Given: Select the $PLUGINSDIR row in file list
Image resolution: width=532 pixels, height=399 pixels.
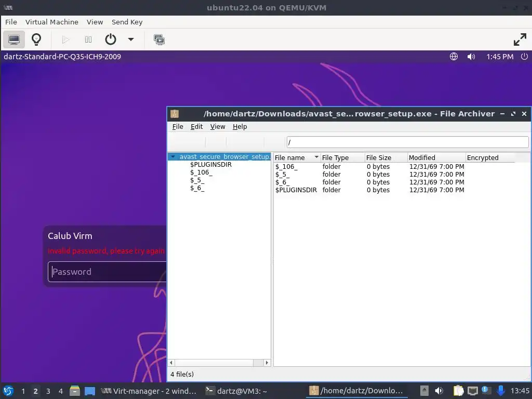Looking at the screenshot, I should (394, 190).
